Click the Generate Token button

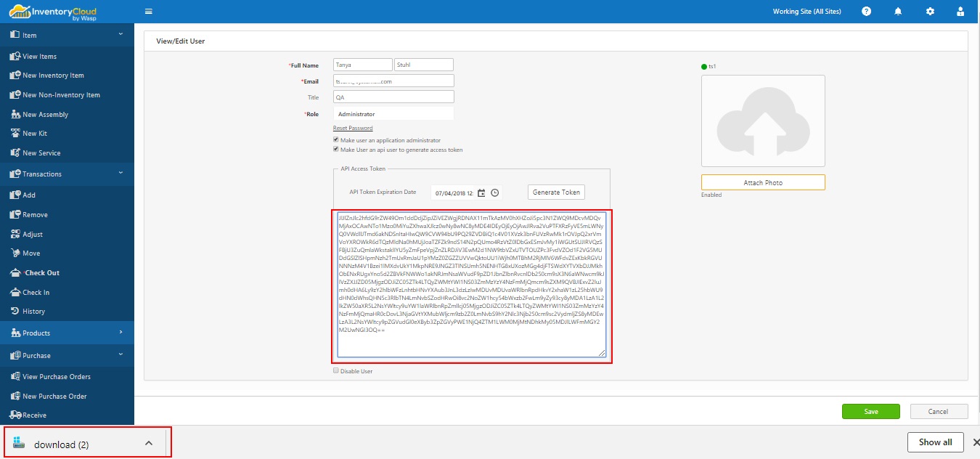556,192
